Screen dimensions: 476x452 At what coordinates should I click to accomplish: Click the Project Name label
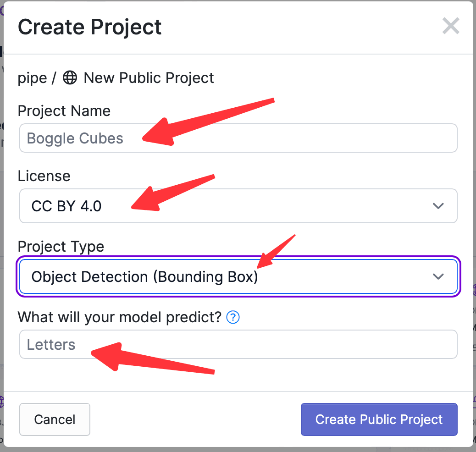[64, 111]
